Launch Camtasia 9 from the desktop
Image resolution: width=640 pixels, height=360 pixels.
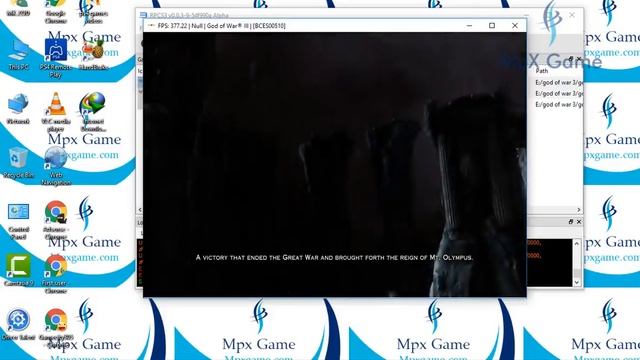click(18, 270)
